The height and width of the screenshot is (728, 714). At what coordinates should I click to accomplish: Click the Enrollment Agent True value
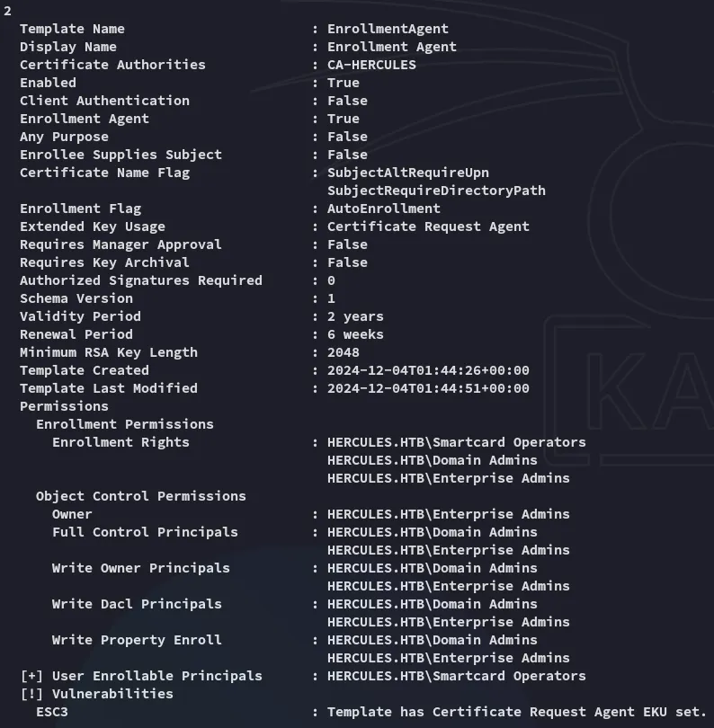click(x=343, y=119)
